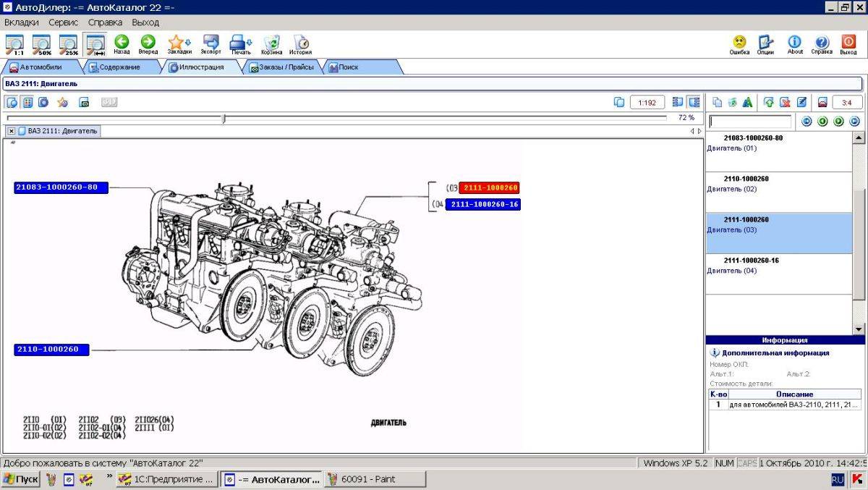Click the Экспорт export icon
This screenshot has height=490, width=868.
pos(211,42)
